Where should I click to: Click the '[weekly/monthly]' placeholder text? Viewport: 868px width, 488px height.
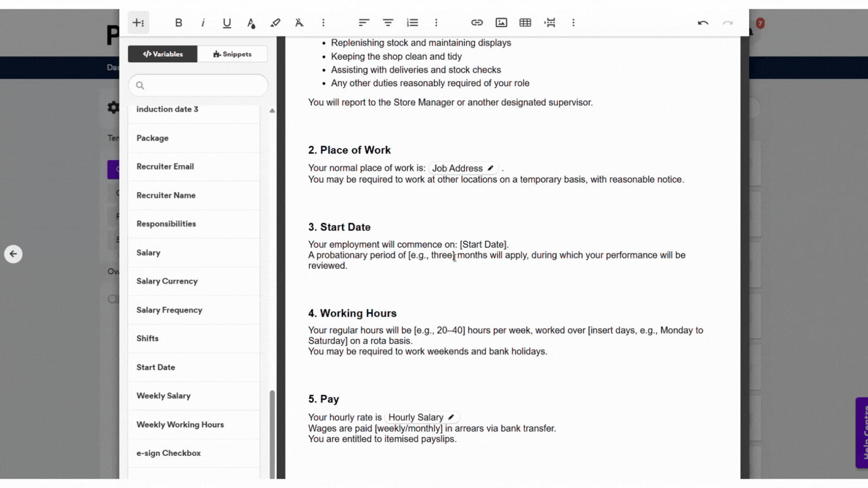[409, 428]
